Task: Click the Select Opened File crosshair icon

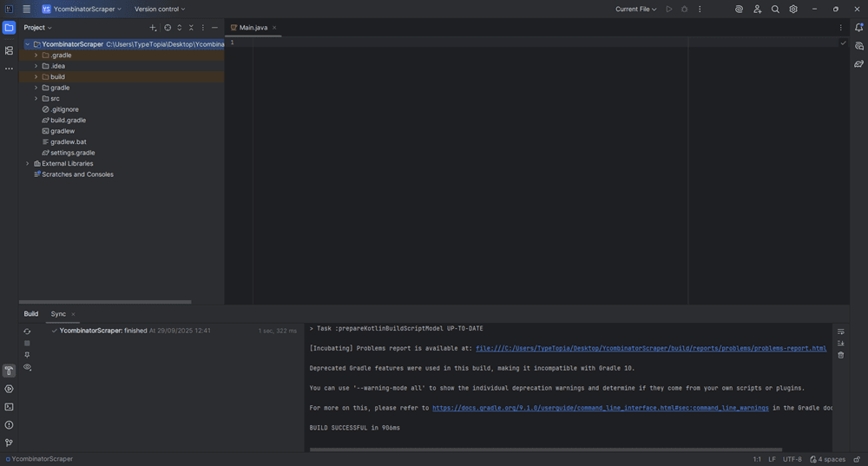Action: coord(168,28)
